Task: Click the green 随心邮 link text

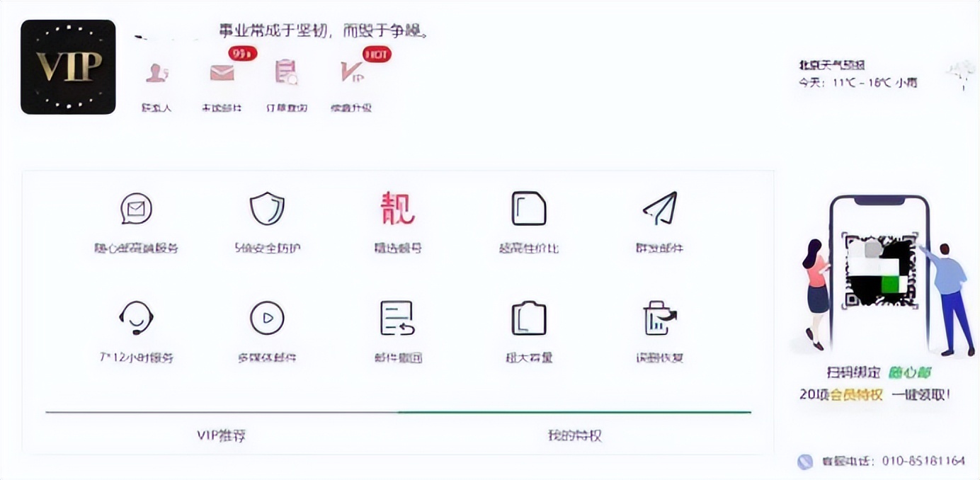Action: (911, 372)
